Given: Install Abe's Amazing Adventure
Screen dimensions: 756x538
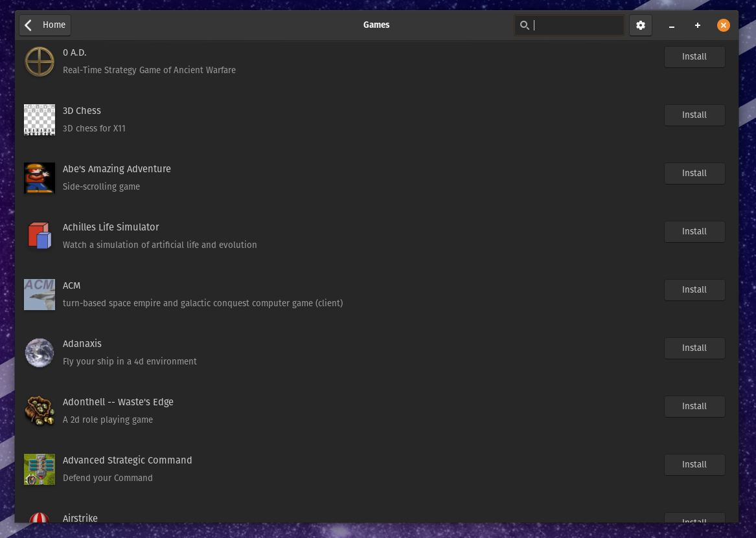Looking at the screenshot, I should [x=694, y=174].
